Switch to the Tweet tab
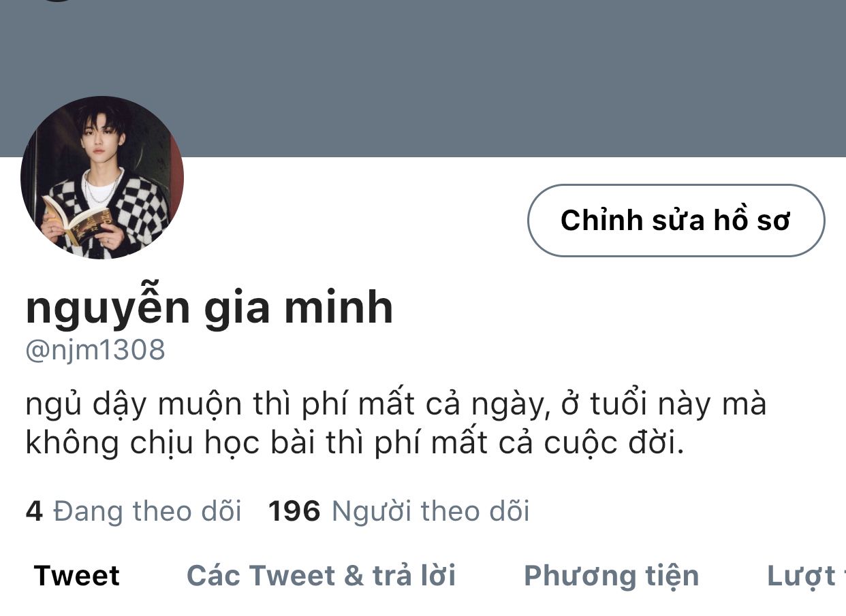 pos(77,576)
